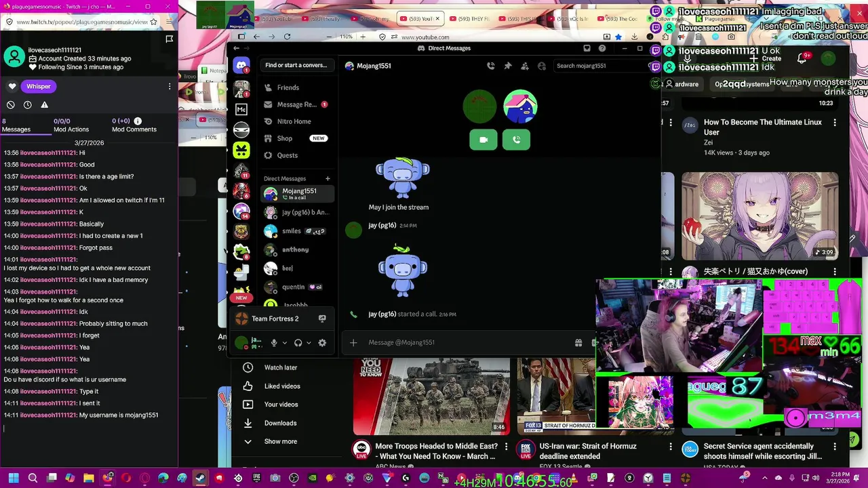Click the Steam icon in taskbar

click(x=200, y=478)
